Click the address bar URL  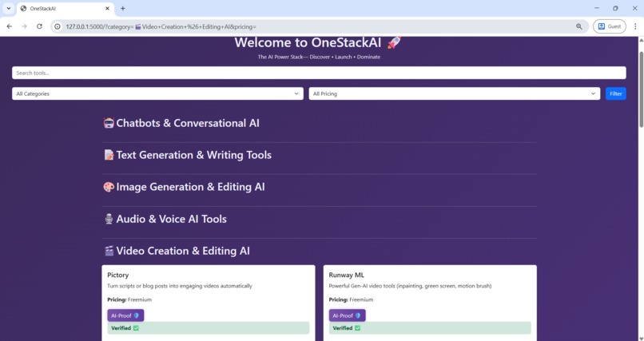coord(161,26)
